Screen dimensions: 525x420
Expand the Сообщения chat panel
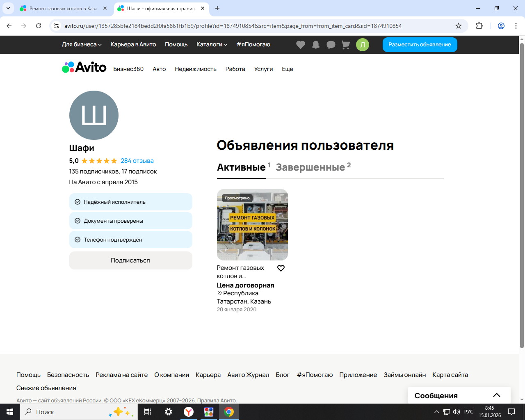(x=496, y=395)
